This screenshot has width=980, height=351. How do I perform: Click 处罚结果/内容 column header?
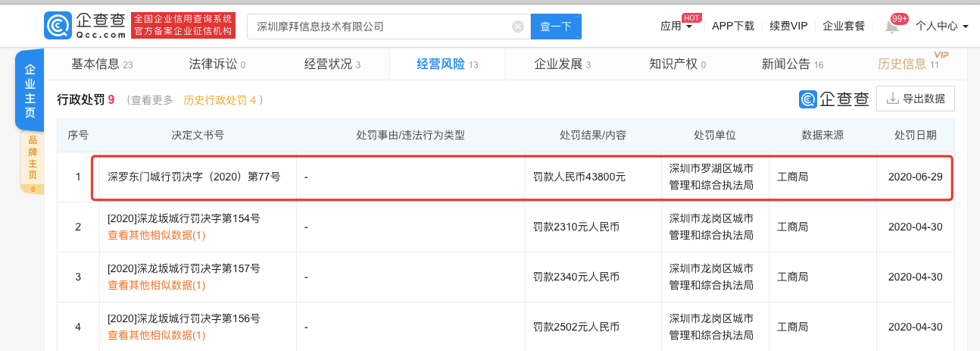click(593, 135)
